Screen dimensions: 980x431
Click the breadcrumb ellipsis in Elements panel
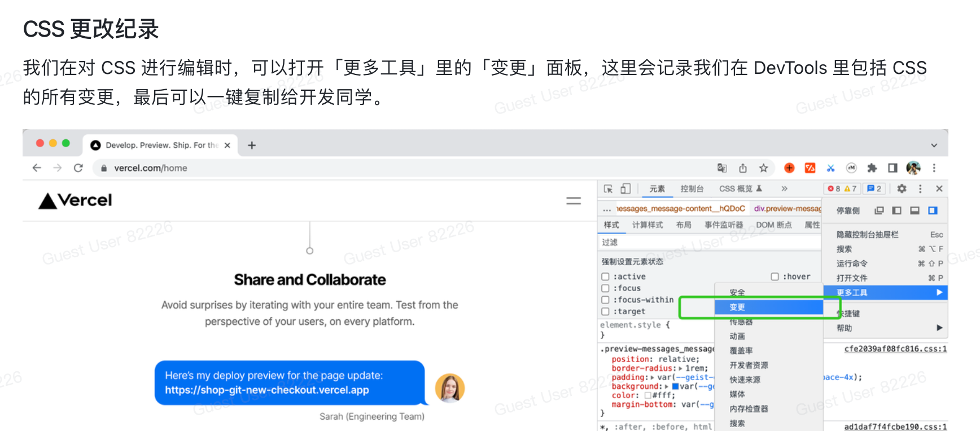[x=607, y=209]
